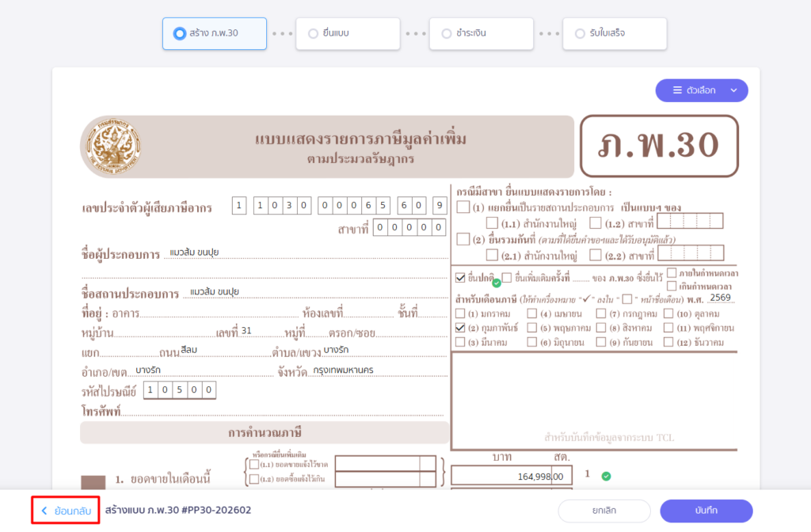Click the back chevron icon beside ย้อนกลับ
Image resolution: width=811 pixels, height=532 pixels.
(44, 511)
